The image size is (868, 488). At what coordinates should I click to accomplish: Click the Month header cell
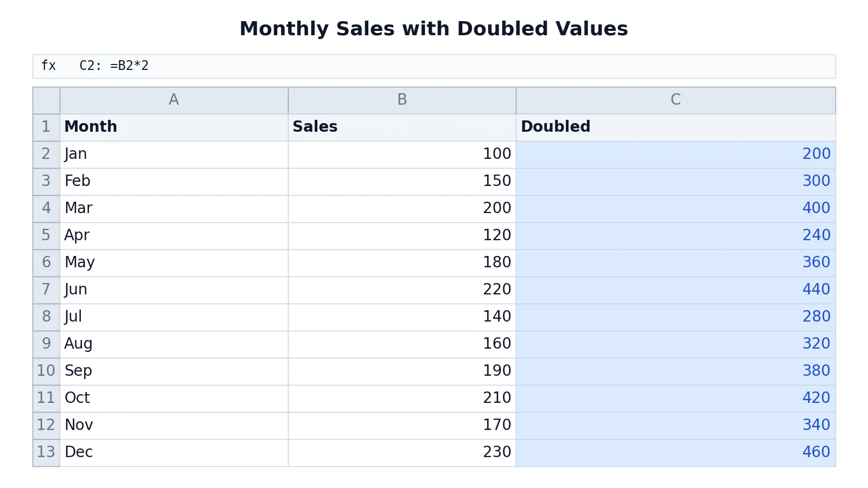[x=174, y=127]
